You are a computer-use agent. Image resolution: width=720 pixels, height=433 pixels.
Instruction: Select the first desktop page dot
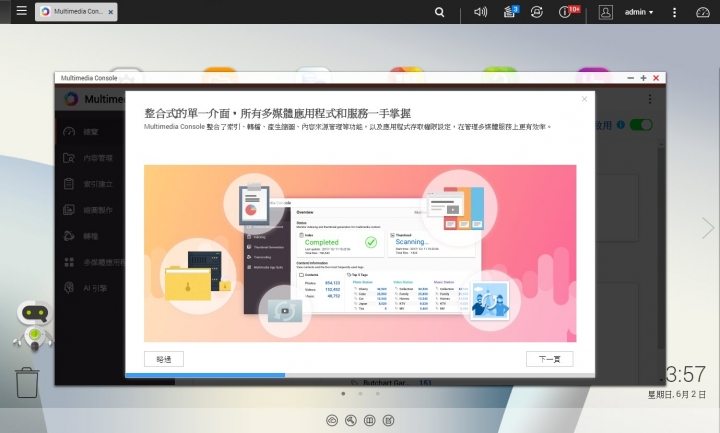pos(343,394)
